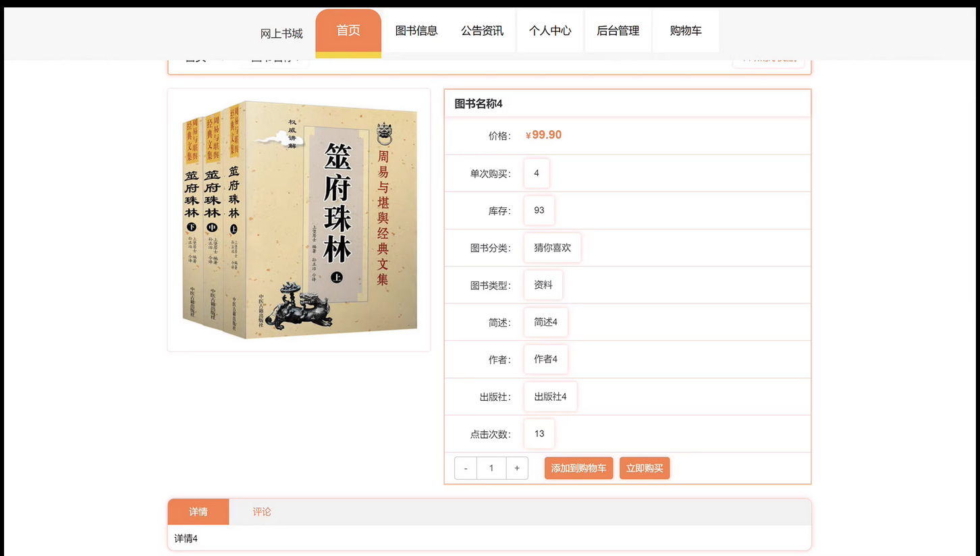Click the 点击次数 value 13
980x556 pixels.
(x=539, y=434)
